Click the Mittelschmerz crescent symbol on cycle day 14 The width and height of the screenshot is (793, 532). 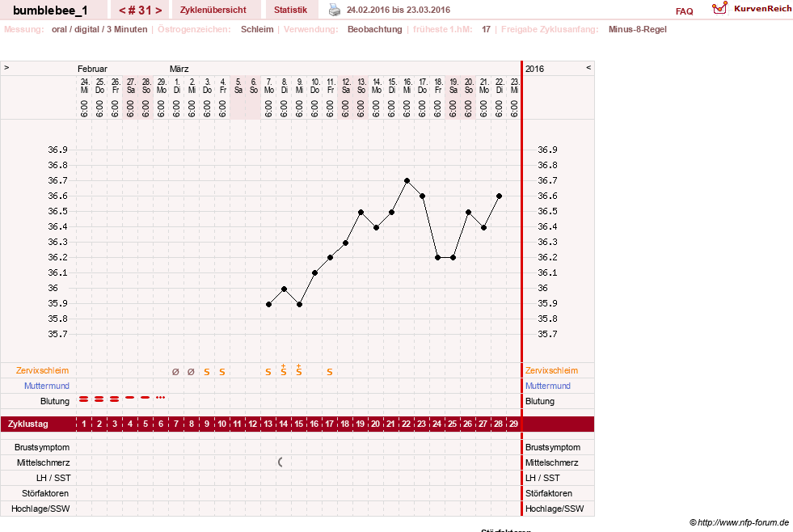(281, 462)
